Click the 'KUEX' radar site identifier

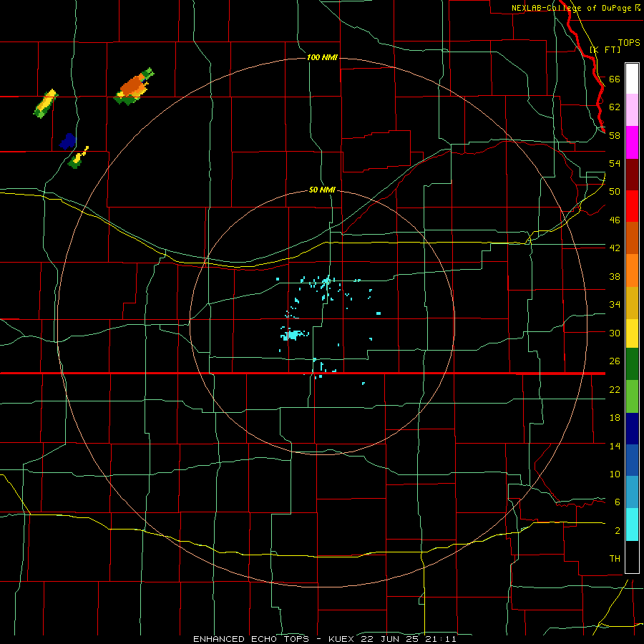[x=343, y=639]
